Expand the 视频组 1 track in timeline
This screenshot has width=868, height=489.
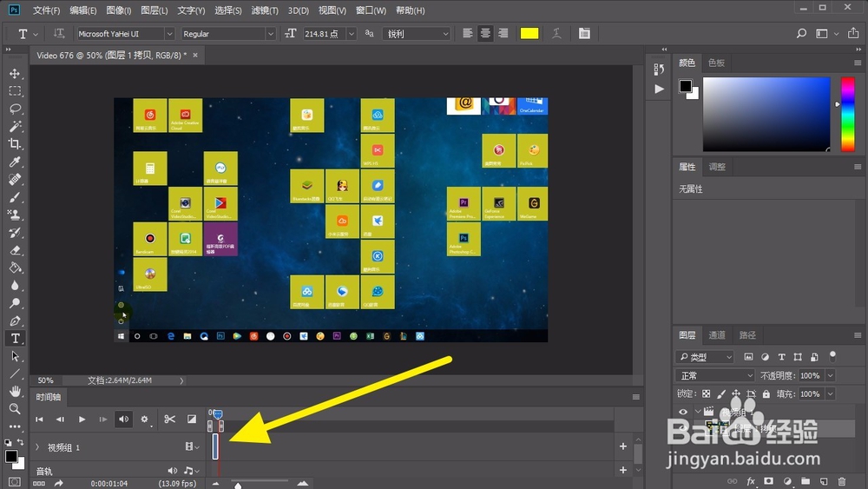click(x=37, y=447)
